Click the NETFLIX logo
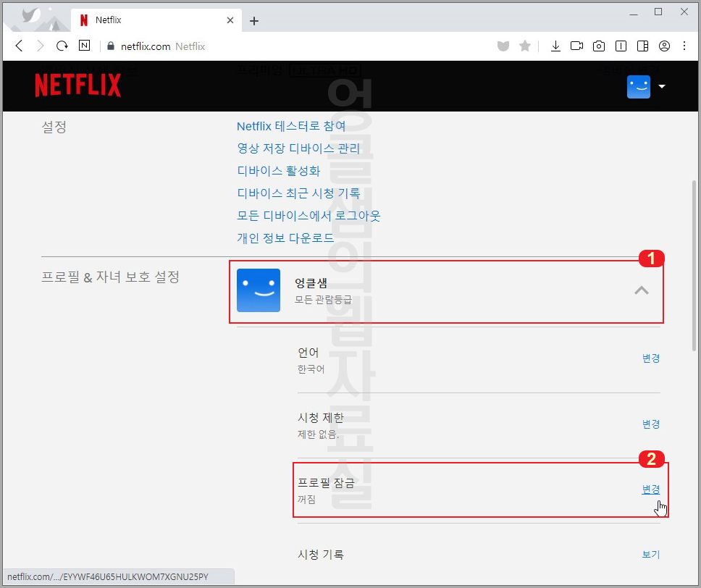This screenshot has height=588, width=701. [x=77, y=85]
